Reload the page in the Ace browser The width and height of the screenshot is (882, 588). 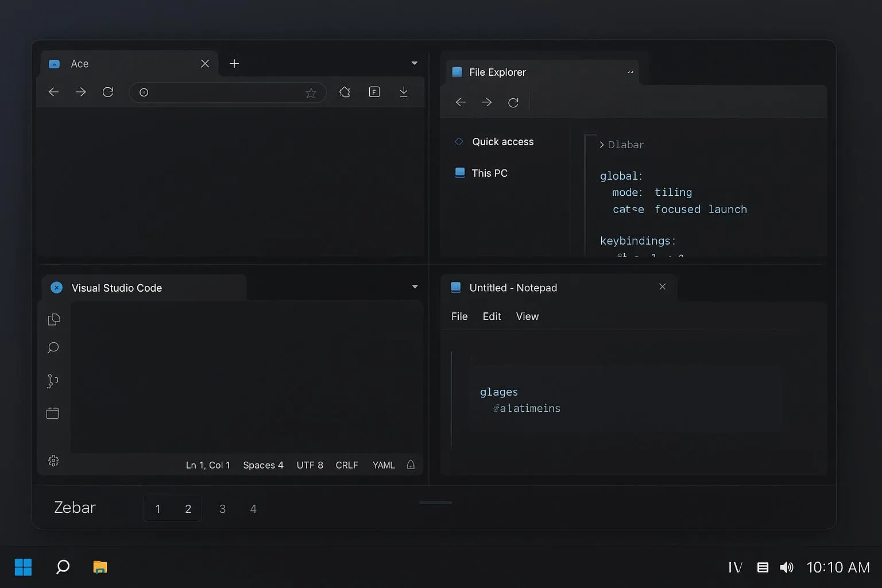pos(107,92)
